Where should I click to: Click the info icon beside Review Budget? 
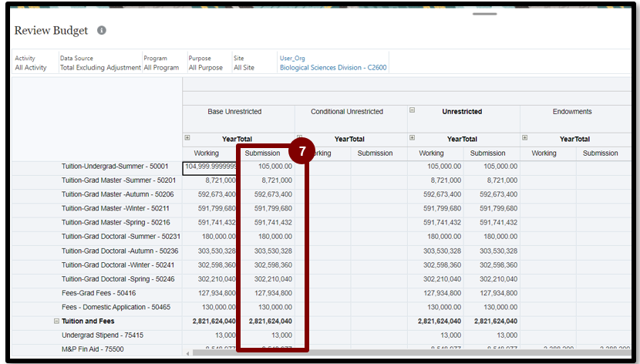tap(102, 31)
